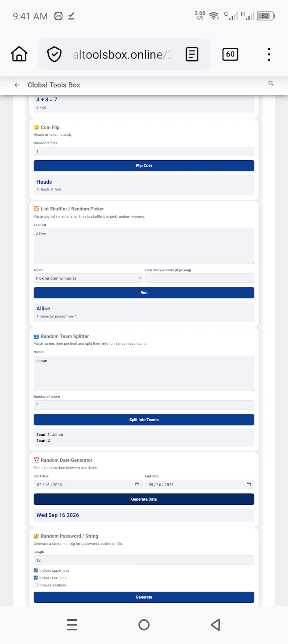Expand the Action dropdown Pick random winner(s)
This screenshot has height=644, width=288.
coord(88,278)
